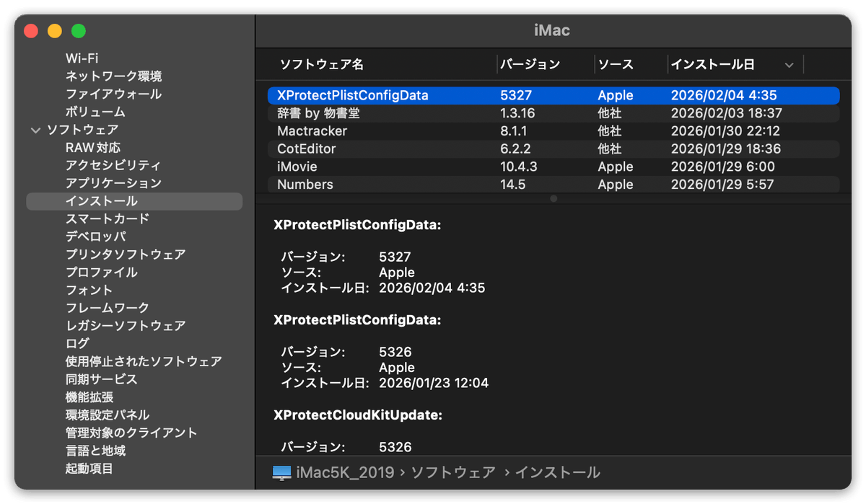
Task: Select アクセシビリティ in the sidebar
Action: tap(113, 166)
